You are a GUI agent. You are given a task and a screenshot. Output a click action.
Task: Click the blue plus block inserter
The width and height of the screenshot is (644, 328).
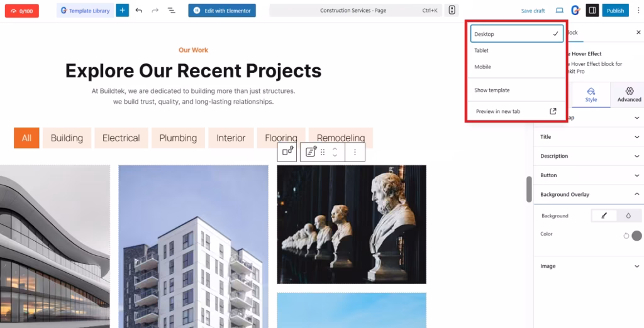(123, 11)
